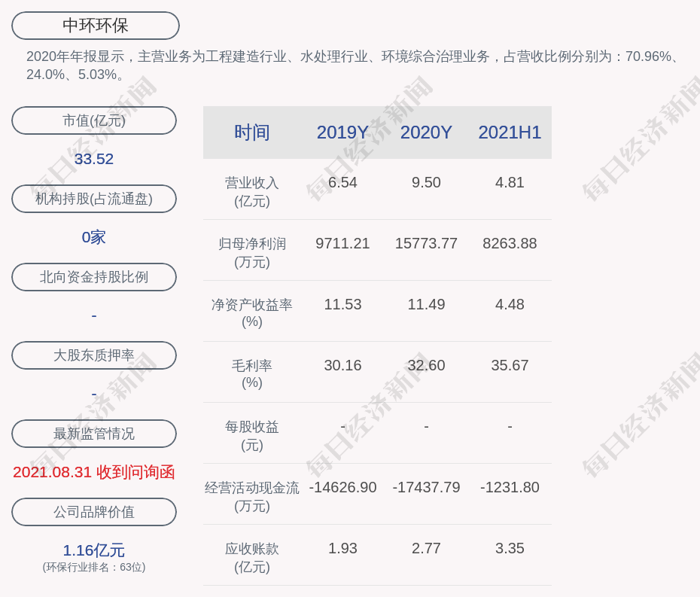700x597 pixels.
Task: Select the 市值(亿元) label pill
Action: [94, 120]
